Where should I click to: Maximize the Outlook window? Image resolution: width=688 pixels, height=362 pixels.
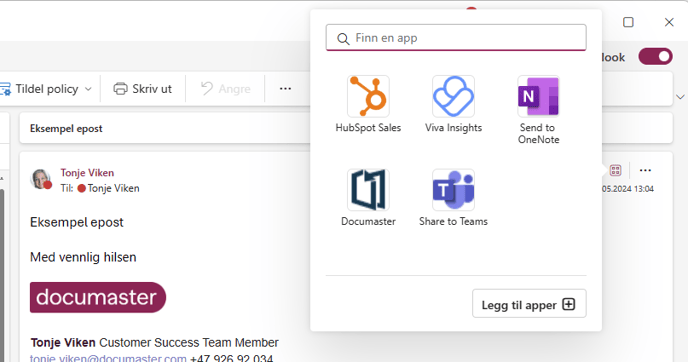pos(628,22)
